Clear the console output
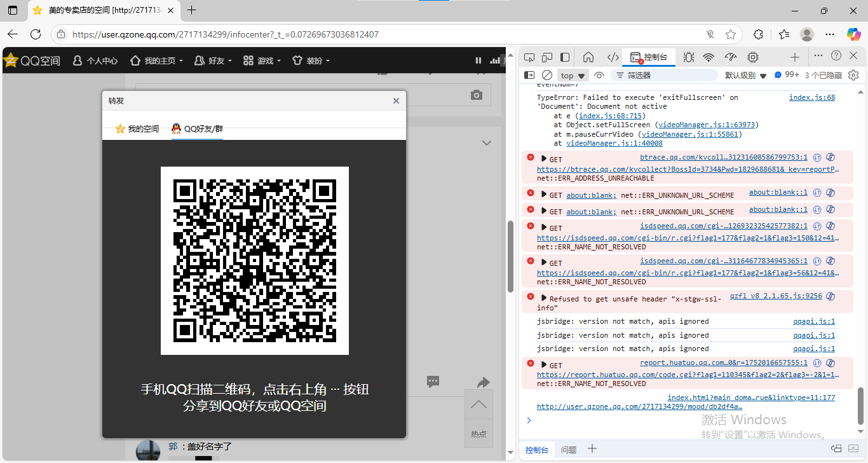Image resolution: width=868 pixels, height=463 pixels. tap(546, 75)
